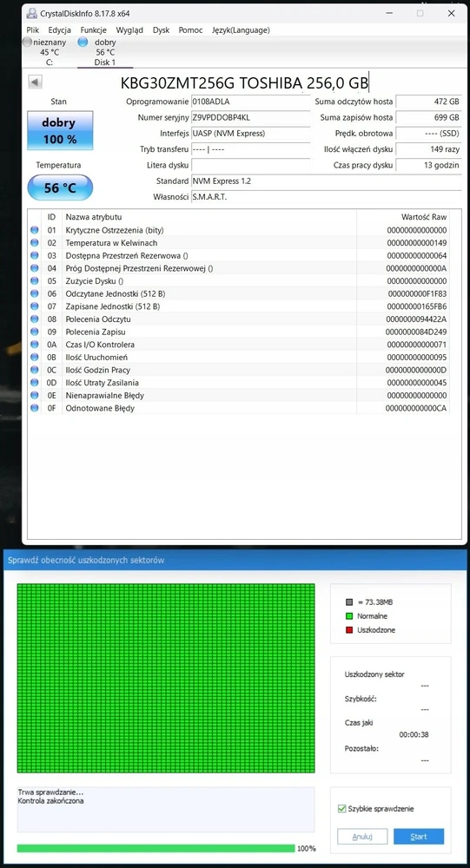This screenshot has width=470, height=868.
Task: Click status orb of Polecenia Odczytu row
Action: point(35,319)
